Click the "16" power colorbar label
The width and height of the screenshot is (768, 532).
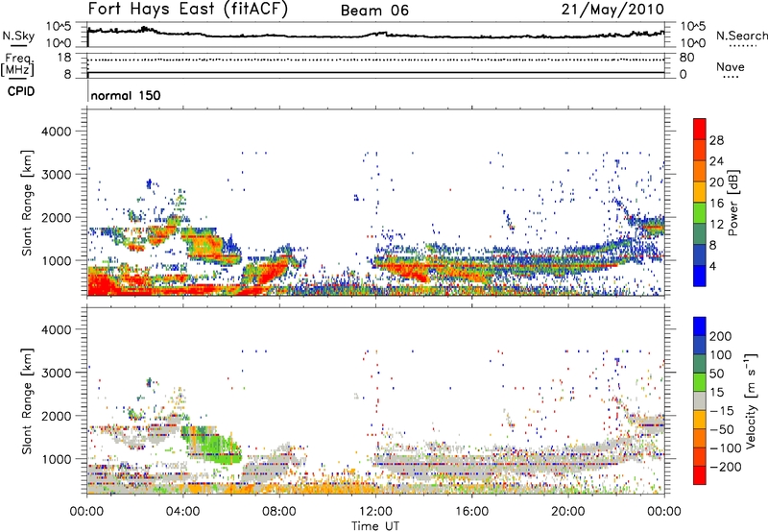click(x=716, y=204)
